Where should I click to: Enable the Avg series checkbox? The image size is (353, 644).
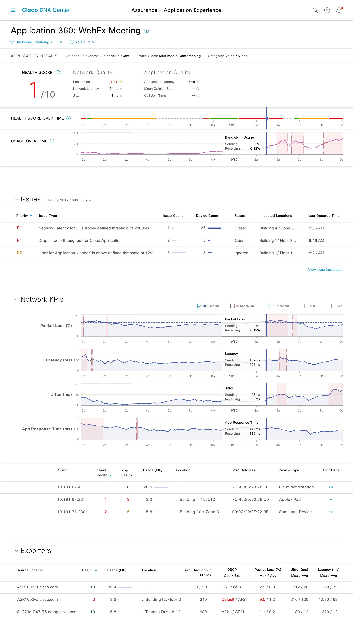click(329, 306)
